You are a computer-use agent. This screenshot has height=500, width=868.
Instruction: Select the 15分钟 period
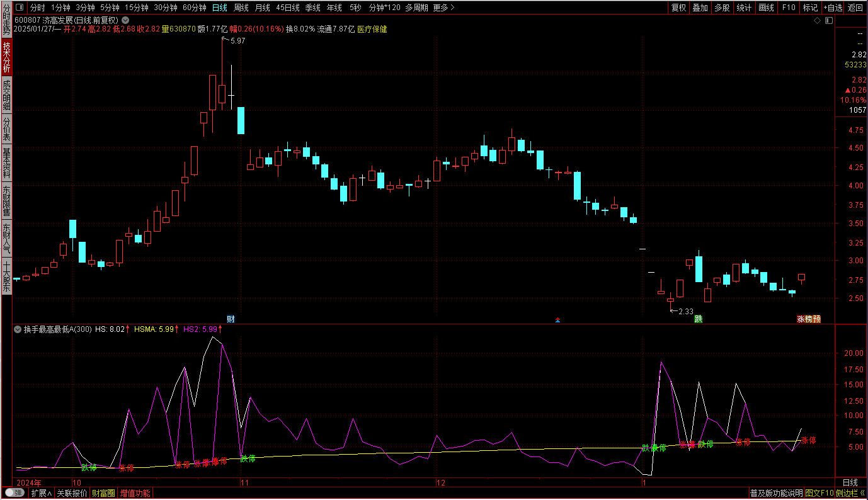click(137, 8)
